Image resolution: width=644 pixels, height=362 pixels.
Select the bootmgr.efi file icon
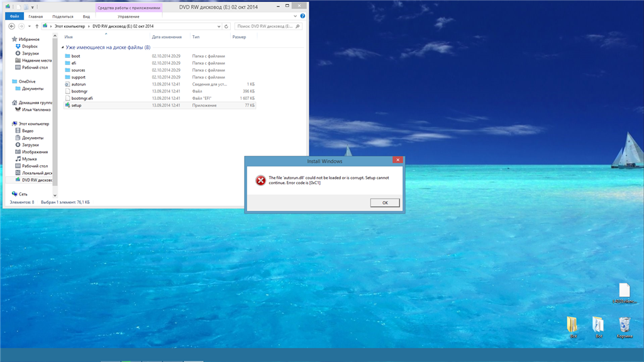pyautogui.click(x=67, y=98)
